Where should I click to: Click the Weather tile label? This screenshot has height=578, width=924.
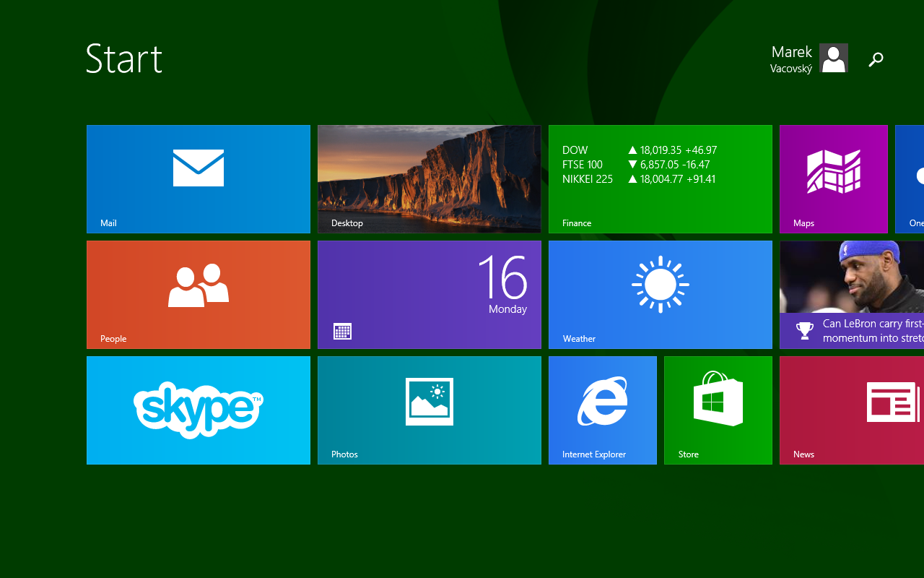coord(579,339)
